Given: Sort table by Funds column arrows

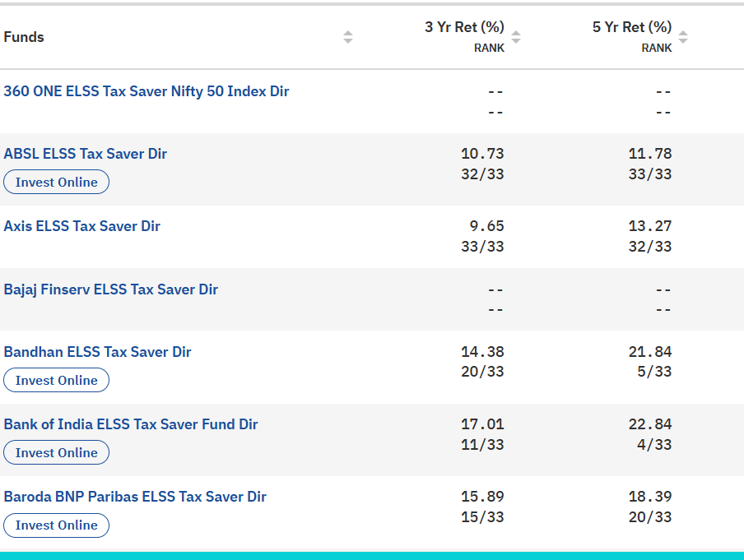Looking at the screenshot, I should click(348, 37).
